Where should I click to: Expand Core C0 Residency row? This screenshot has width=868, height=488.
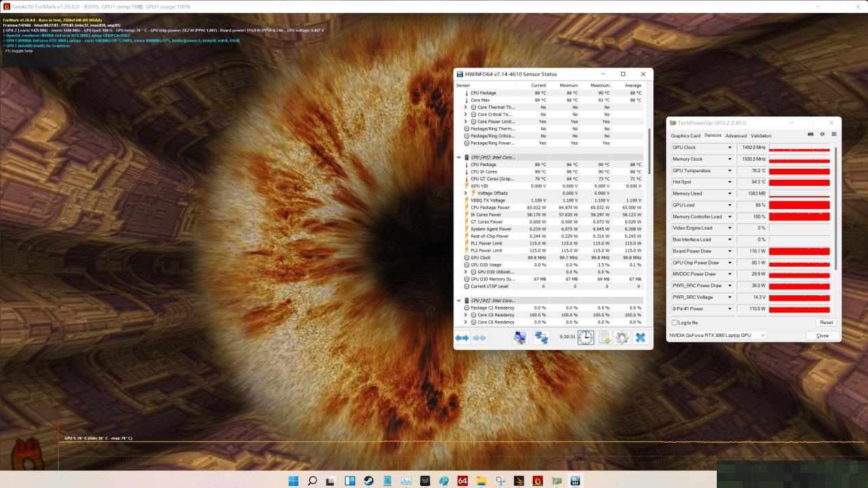pyautogui.click(x=466, y=315)
